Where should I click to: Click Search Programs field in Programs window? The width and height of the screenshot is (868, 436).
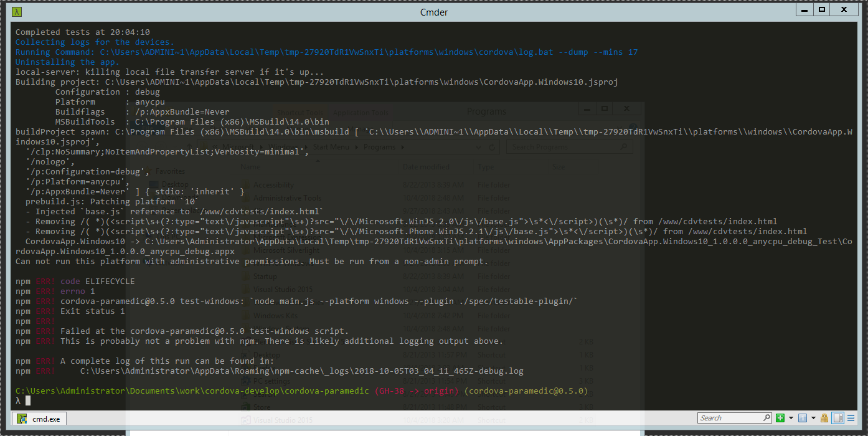(x=569, y=147)
